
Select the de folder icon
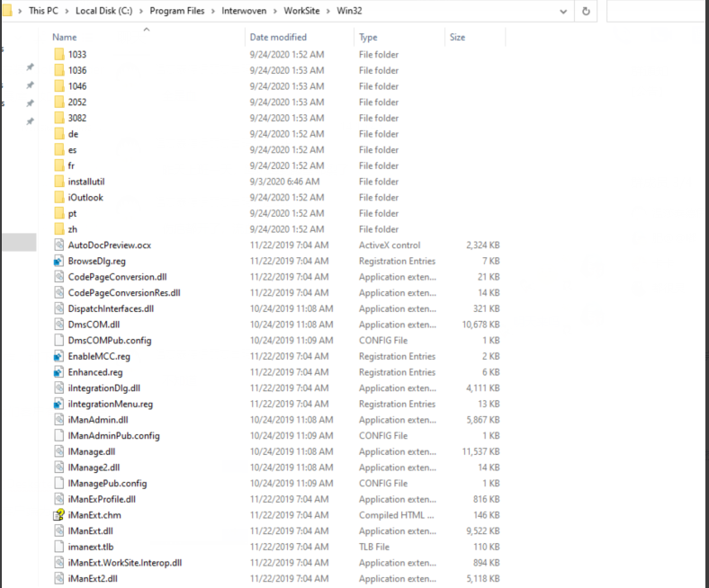59,133
